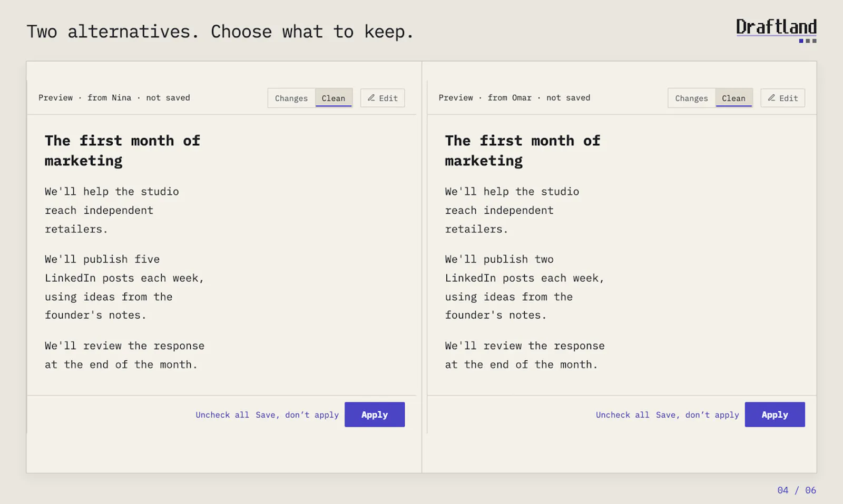Click the pencil icon in Omar's Edit button
This screenshot has width=843, height=504.
[x=771, y=98]
